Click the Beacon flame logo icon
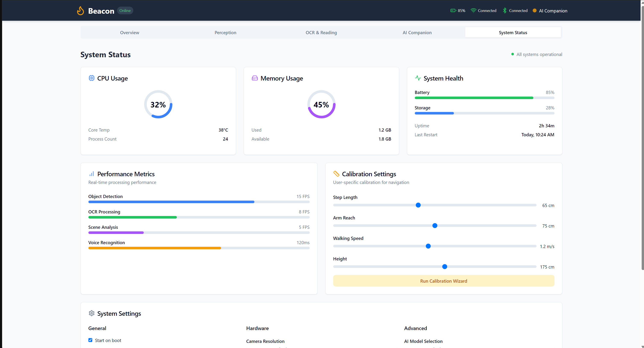The height and width of the screenshot is (348, 644). click(x=81, y=11)
